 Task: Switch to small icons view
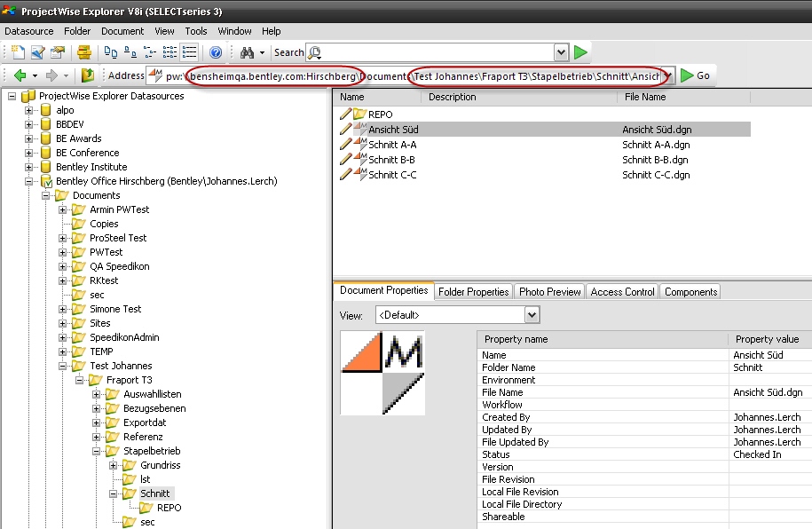coord(130,52)
